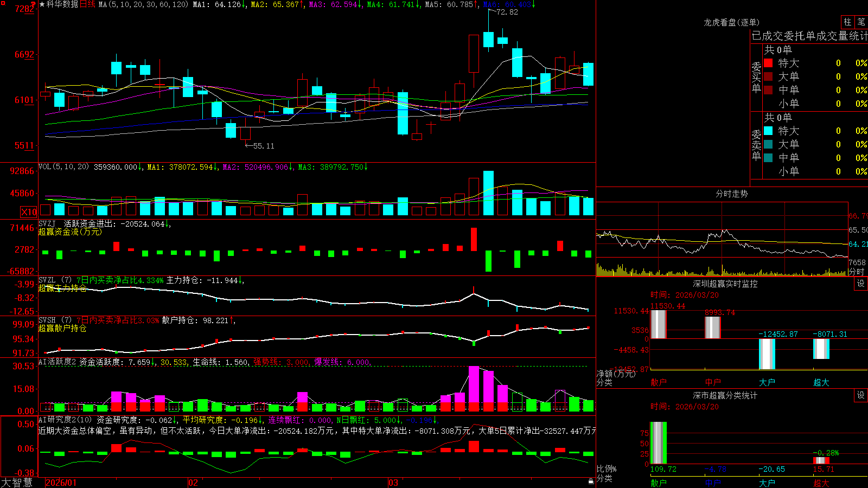Select 超大 label in 分类统计 chart
This screenshot has height=488, width=868.
tap(821, 483)
